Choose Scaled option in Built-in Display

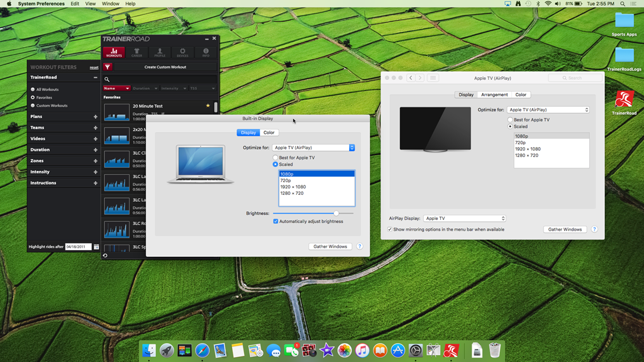click(275, 164)
